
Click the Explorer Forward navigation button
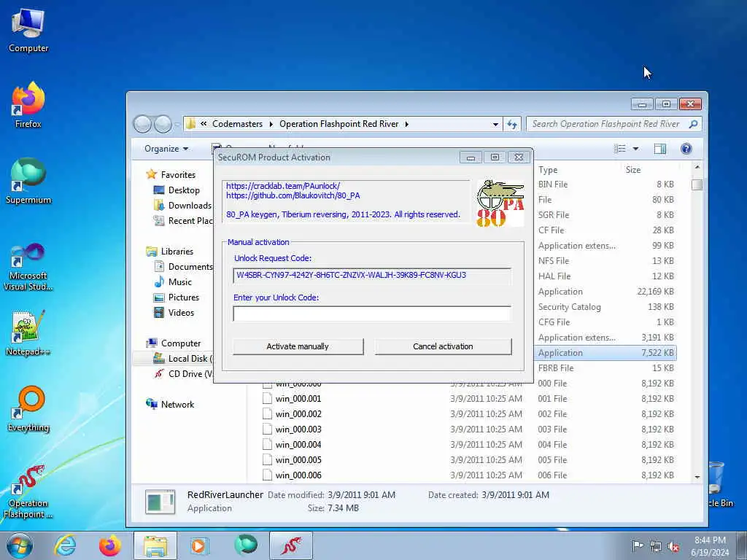tap(163, 124)
